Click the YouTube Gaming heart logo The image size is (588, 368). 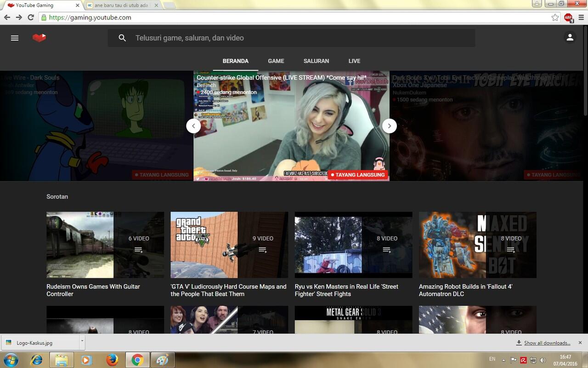point(40,38)
